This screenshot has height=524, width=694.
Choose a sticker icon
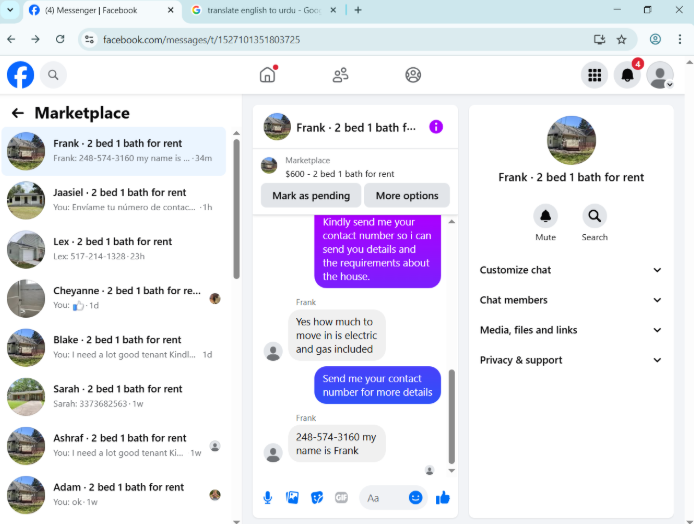point(317,498)
